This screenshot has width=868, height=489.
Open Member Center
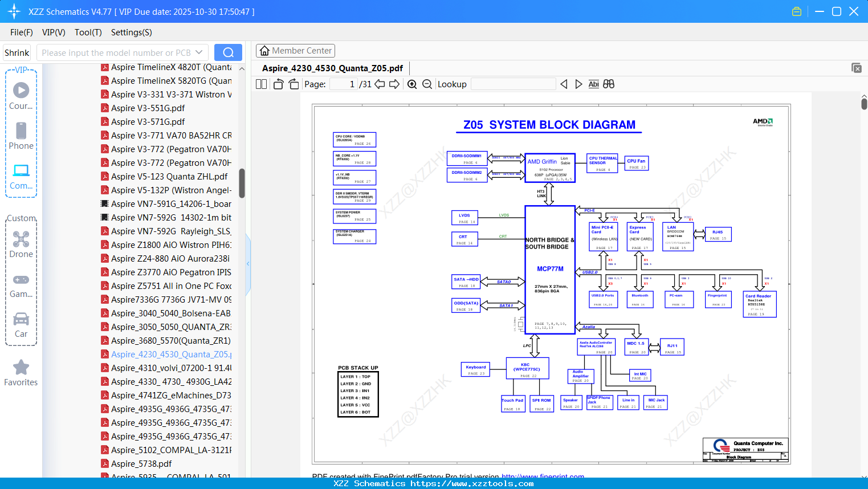pyautogui.click(x=295, y=51)
